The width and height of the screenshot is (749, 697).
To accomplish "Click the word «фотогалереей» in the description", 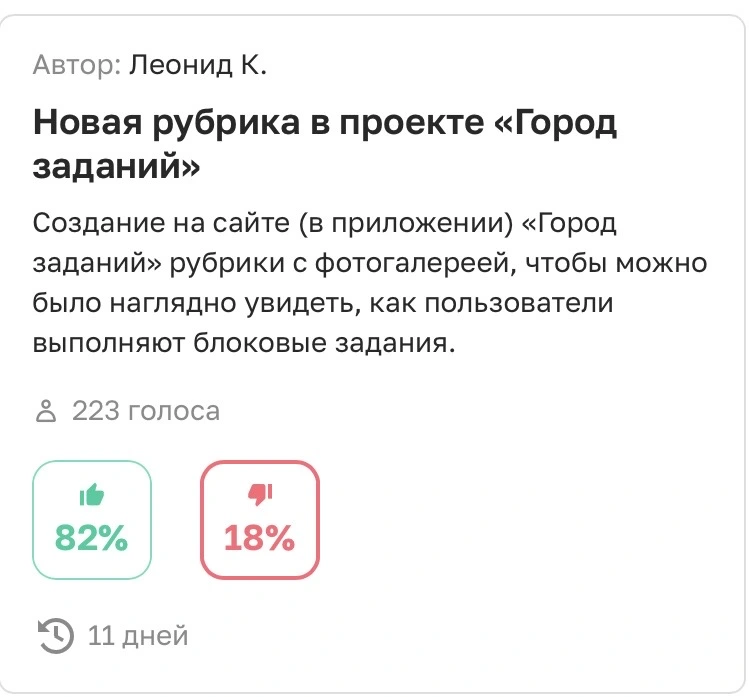I will [x=415, y=263].
